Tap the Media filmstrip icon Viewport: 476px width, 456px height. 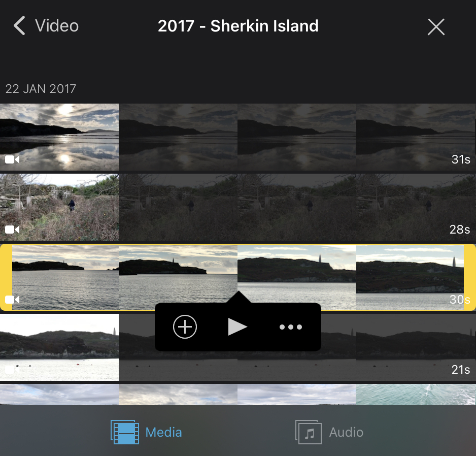point(125,432)
